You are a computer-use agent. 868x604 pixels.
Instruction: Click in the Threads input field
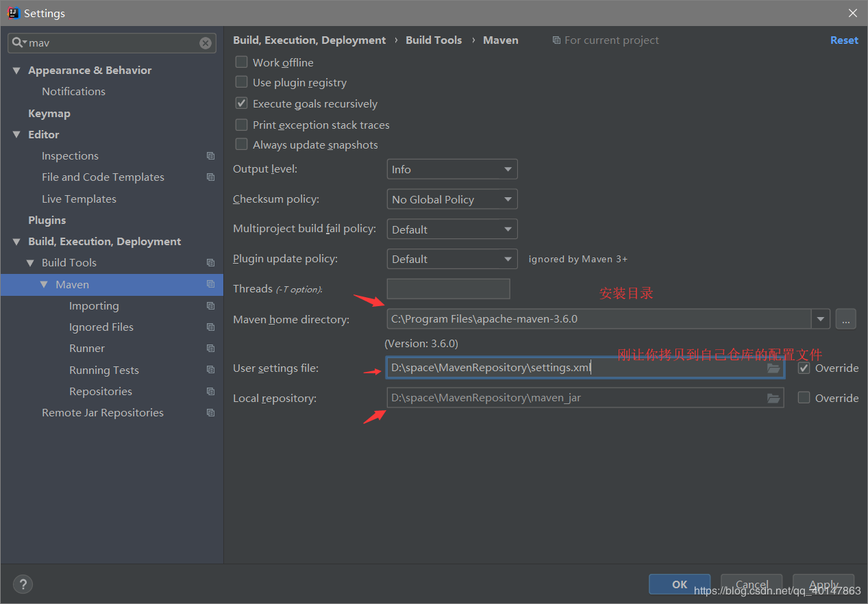click(449, 288)
